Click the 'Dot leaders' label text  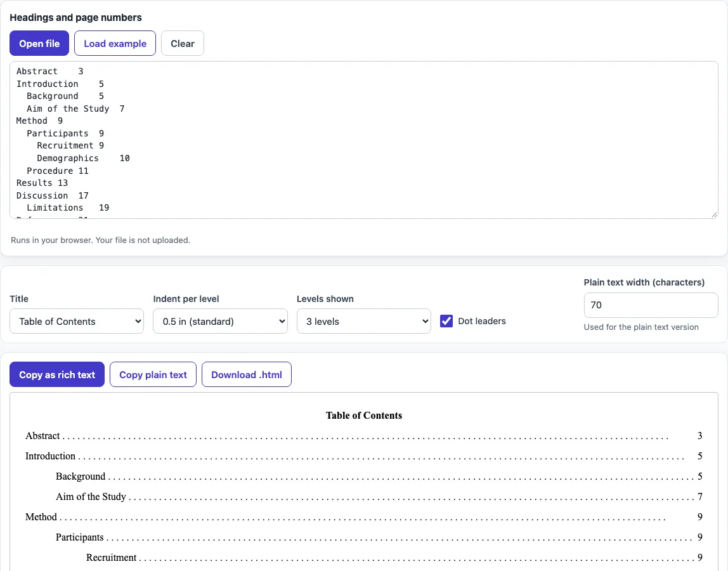click(482, 321)
